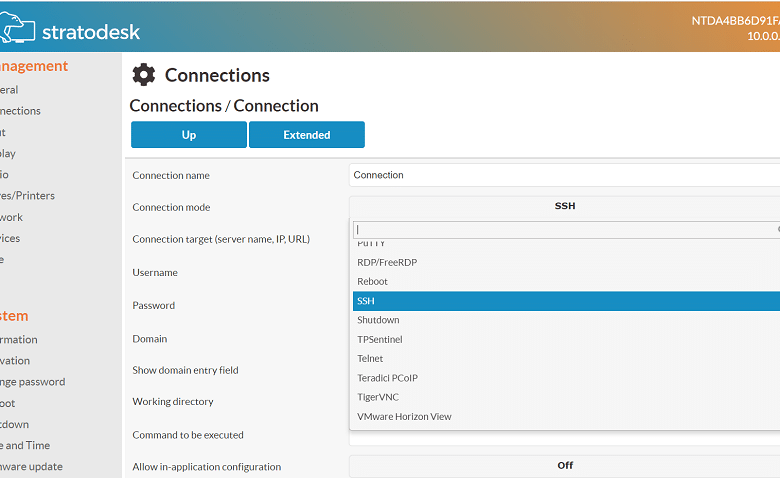The width and height of the screenshot is (780, 478).
Task: Click the Management section heading
Action: pos(34,66)
